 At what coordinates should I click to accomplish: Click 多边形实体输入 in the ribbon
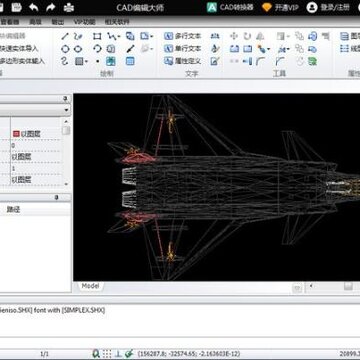coord(22,61)
